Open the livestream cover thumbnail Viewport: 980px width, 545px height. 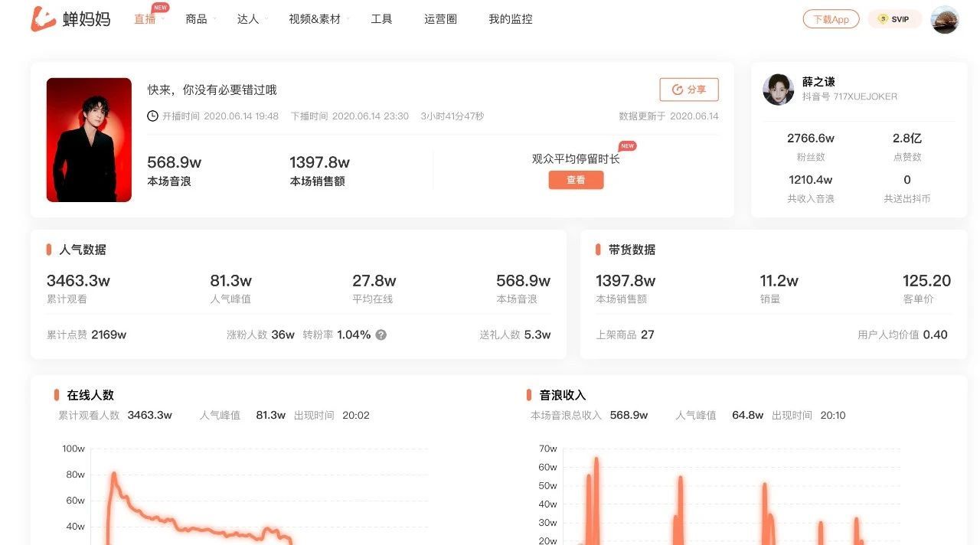pos(89,140)
